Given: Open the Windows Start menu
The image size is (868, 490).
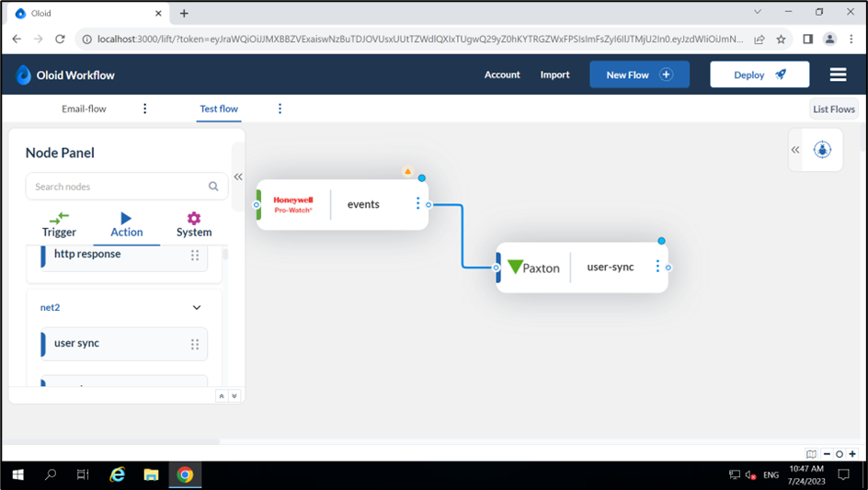Looking at the screenshot, I should pyautogui.click(x=18, y=474).
